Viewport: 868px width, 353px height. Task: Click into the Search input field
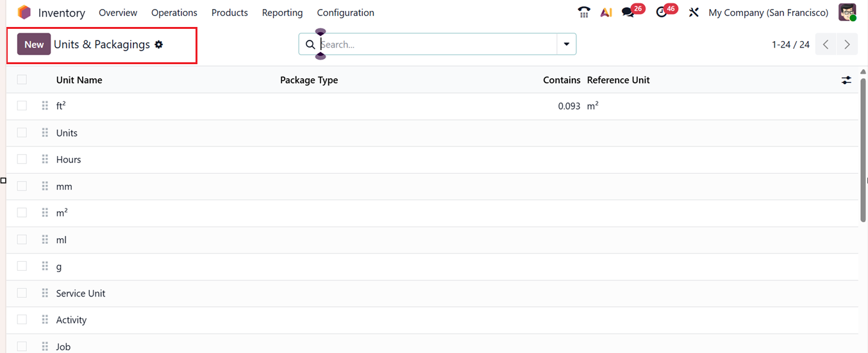point(436,44)
